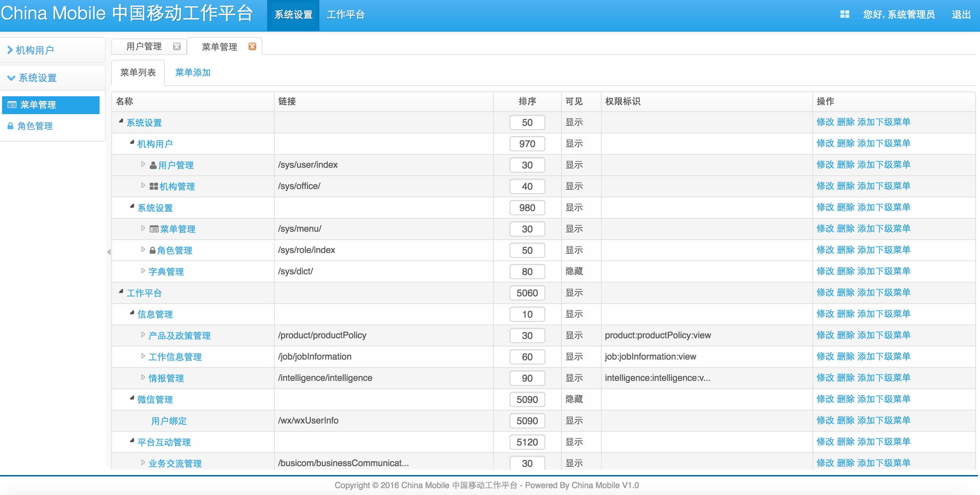
Task: Click the sort input showing 970
Action: coord(527,144)
